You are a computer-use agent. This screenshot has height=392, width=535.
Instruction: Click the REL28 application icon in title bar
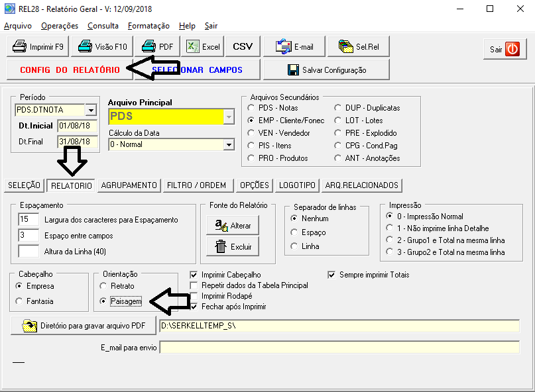(9, 9)
